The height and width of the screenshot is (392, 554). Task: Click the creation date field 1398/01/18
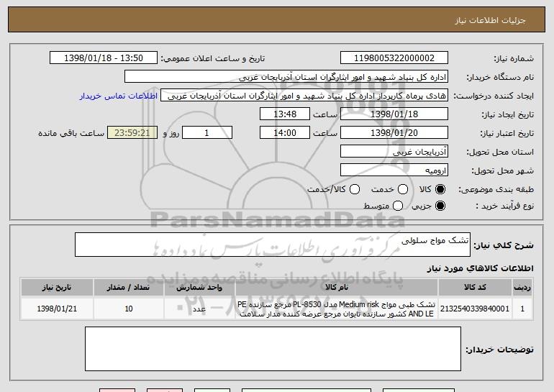coord(394,114)
